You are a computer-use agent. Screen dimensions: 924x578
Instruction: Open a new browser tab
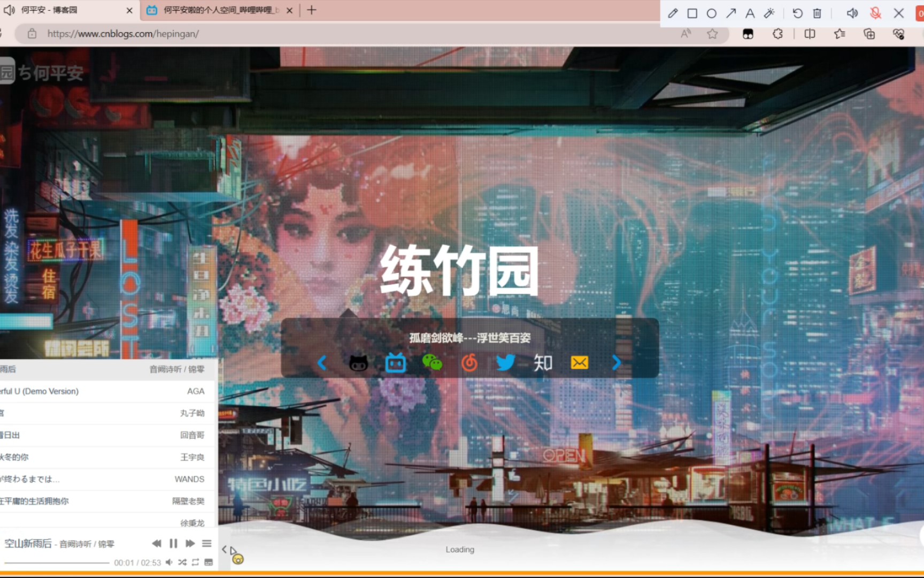(312, 10)
